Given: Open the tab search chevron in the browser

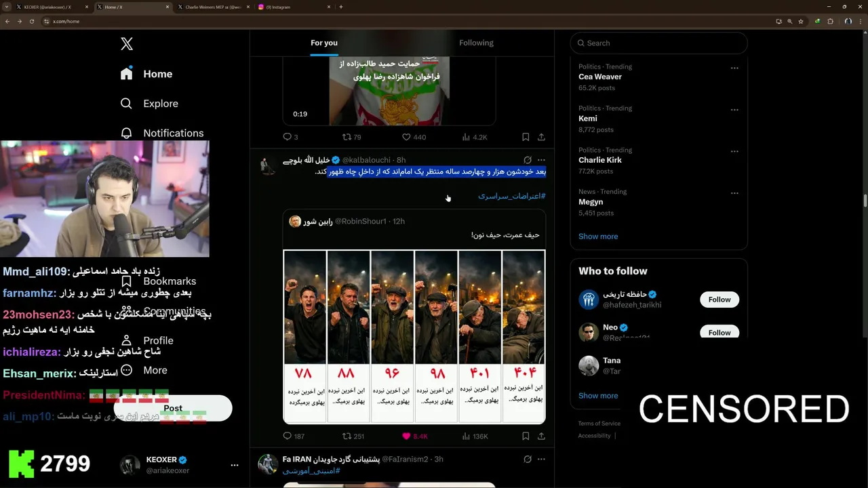Looking at the screenshot, I should 6,7.
